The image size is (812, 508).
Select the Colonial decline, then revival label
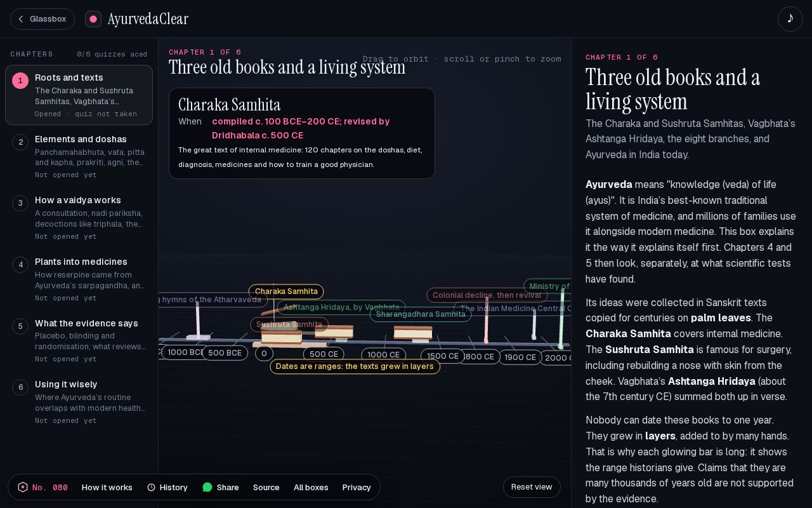(x=487, y=295)
